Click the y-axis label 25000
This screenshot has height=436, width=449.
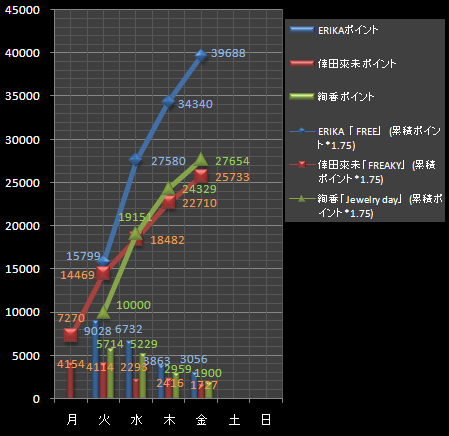coord(22,183)
